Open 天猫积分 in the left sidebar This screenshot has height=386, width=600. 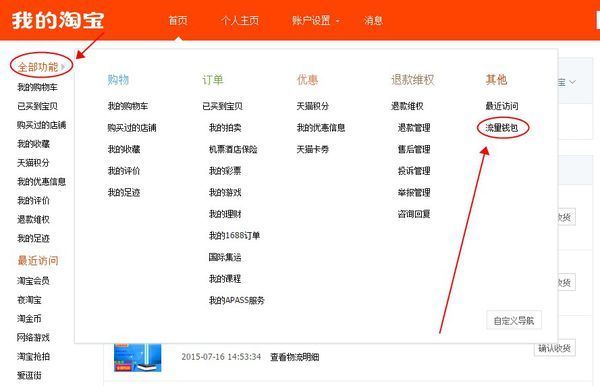(33, 163)
